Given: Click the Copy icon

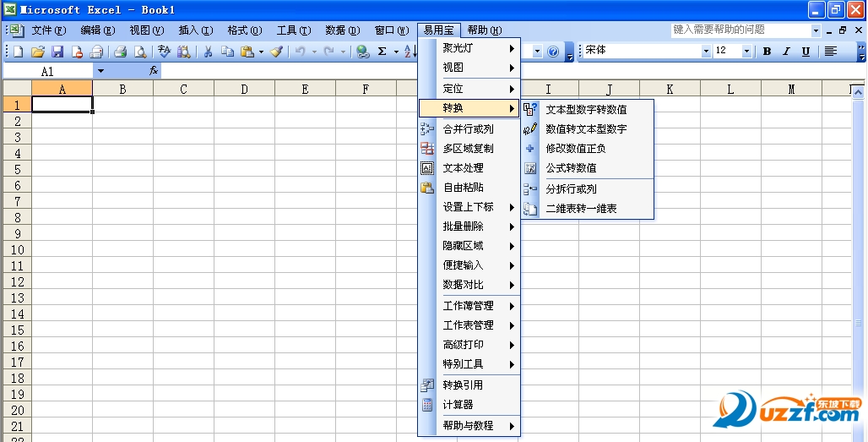Looking at the screenshot, I should (x=227, y=52).
